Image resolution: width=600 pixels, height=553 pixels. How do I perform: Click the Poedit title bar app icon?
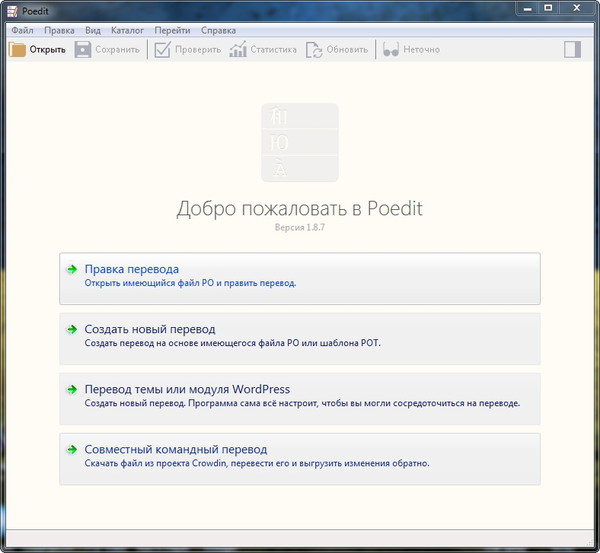12,11
